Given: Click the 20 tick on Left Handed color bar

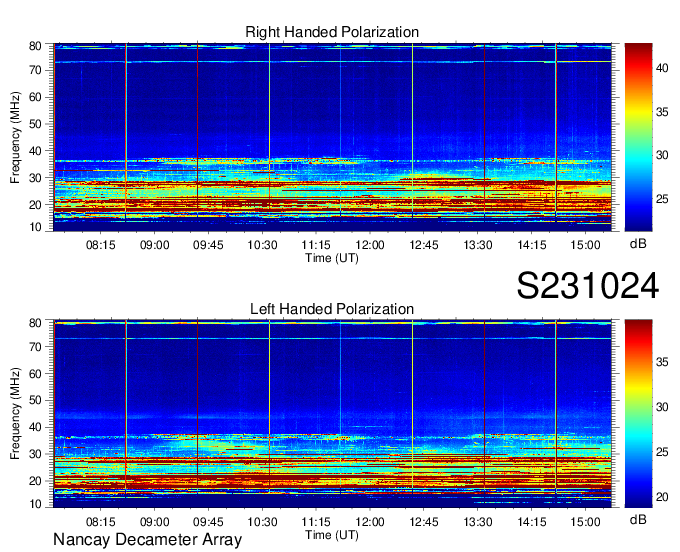Looking at the screenshot, I should tap(662, 497).
